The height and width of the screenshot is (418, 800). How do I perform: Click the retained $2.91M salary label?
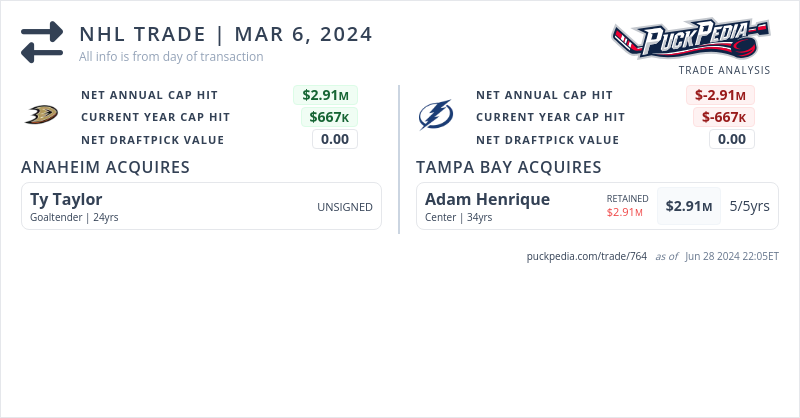(x=627, y=212)
